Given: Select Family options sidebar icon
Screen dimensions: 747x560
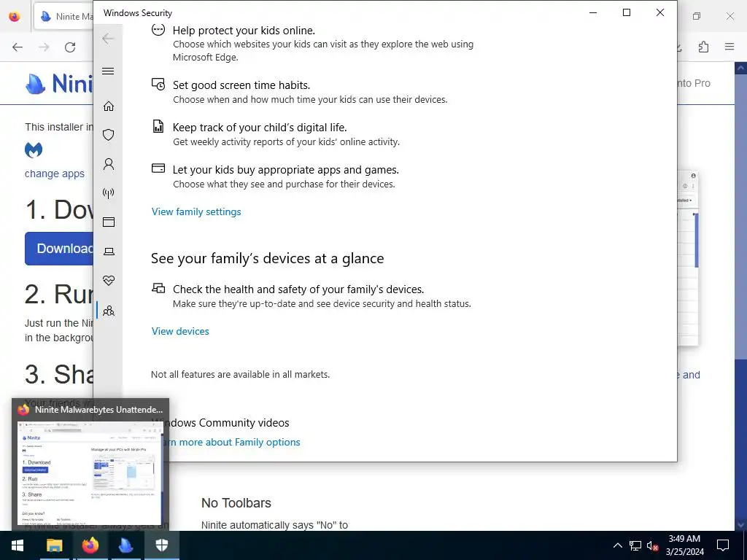Looking at the screenshot, I should click(x=109, y=311).
